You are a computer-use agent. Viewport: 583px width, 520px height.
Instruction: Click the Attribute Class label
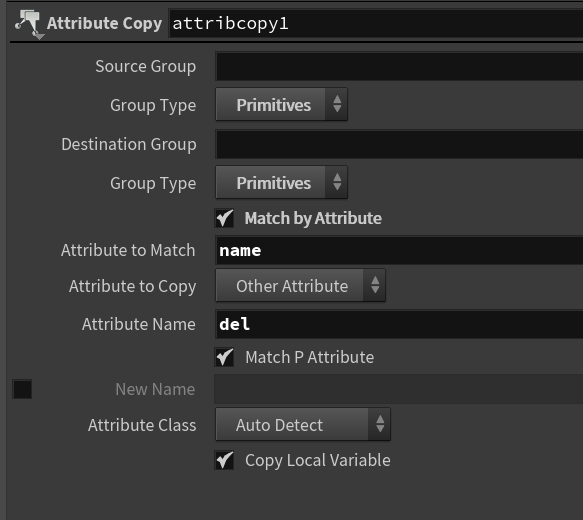point(142,425)
